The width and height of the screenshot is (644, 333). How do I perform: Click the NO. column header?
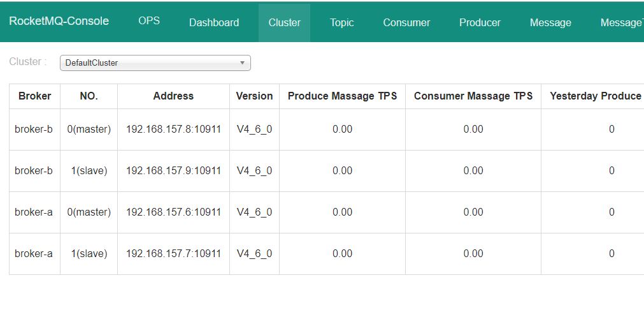[89, 96]
